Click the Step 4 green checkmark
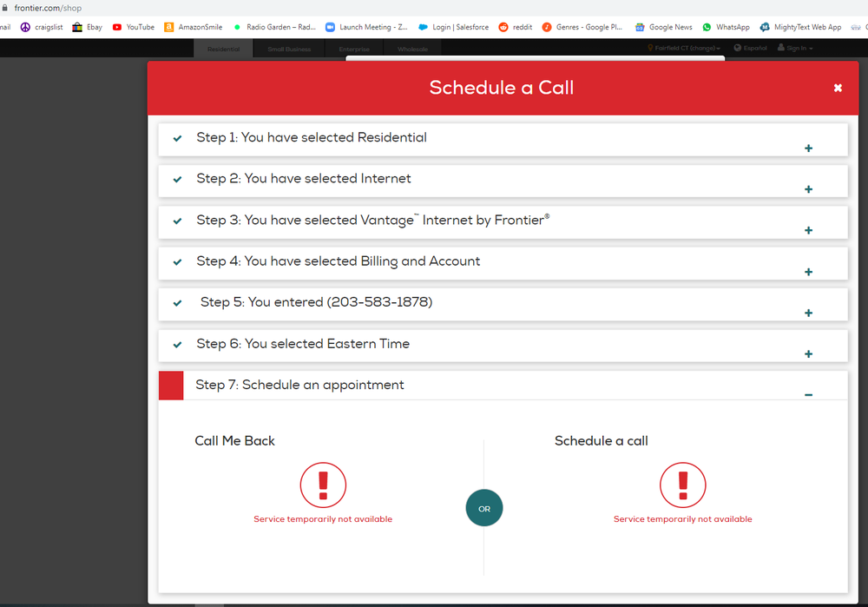868x607 pixels. pos(177,262)
